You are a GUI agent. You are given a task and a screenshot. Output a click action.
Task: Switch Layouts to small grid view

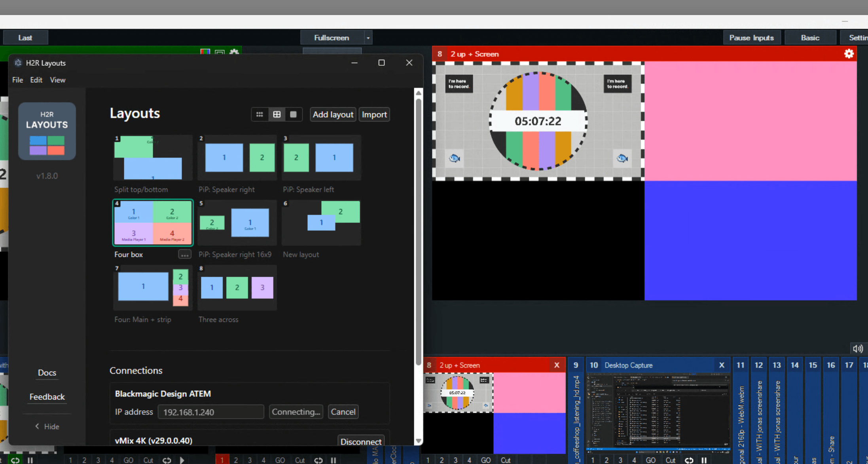(260, 114)
